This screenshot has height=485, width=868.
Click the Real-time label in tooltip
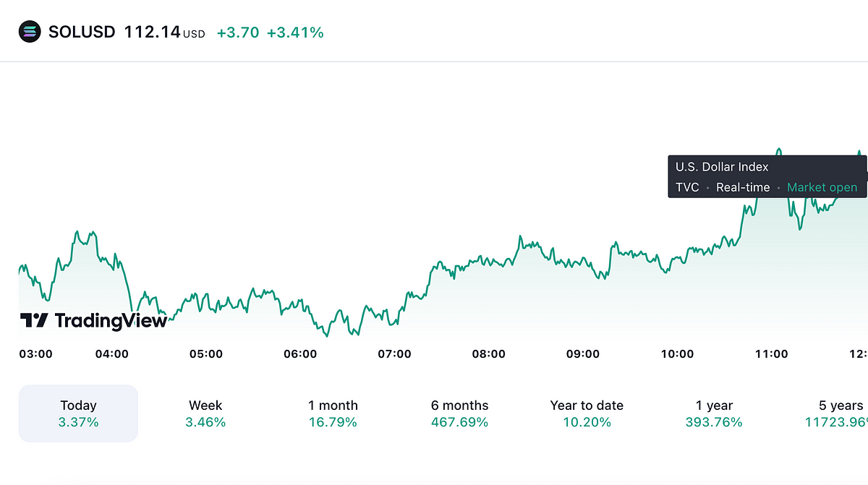[743, 187]
